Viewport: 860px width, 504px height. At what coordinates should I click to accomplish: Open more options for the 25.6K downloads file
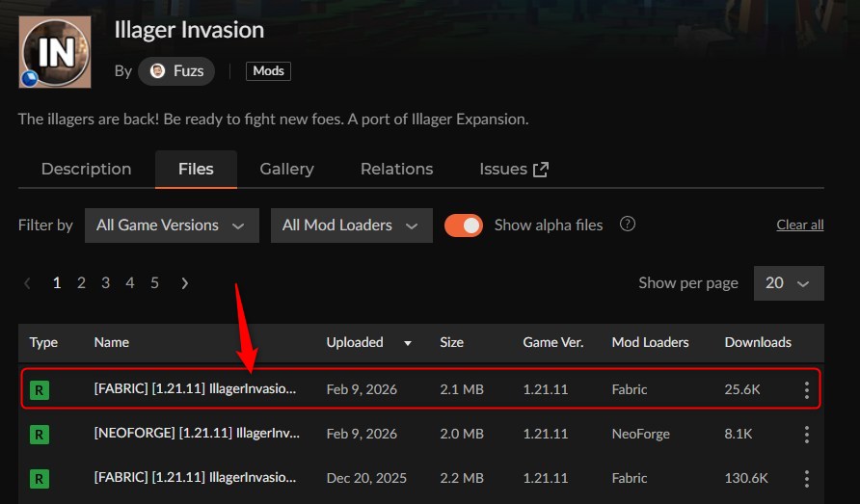coord(806,390)
